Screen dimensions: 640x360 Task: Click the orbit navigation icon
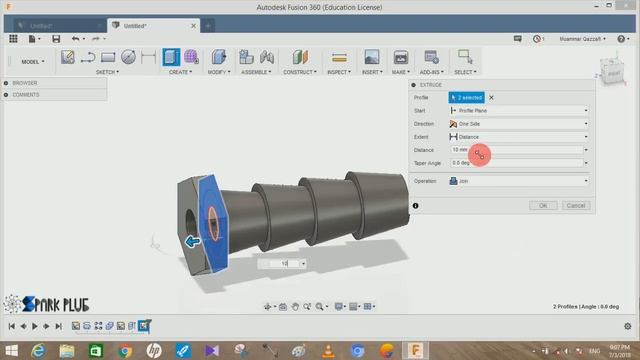[x=268, y=307]
